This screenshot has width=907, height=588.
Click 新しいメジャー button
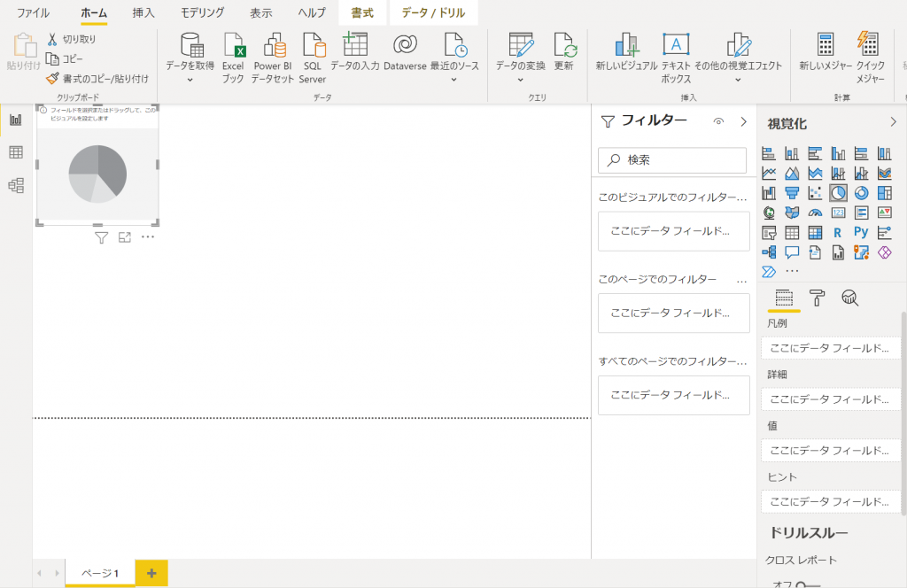pos(826,52)
